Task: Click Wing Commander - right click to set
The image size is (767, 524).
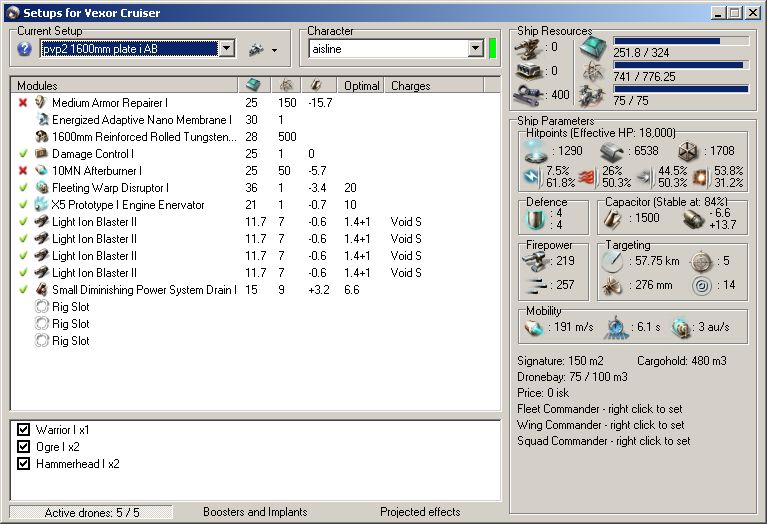Action: click(x=601, y=425)
